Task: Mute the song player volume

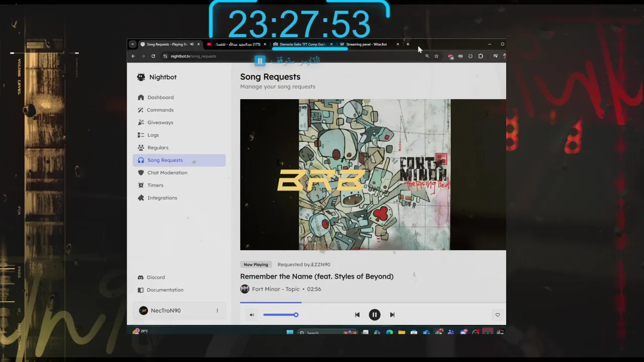Action: pyautogui.click(x=252, y=315)
